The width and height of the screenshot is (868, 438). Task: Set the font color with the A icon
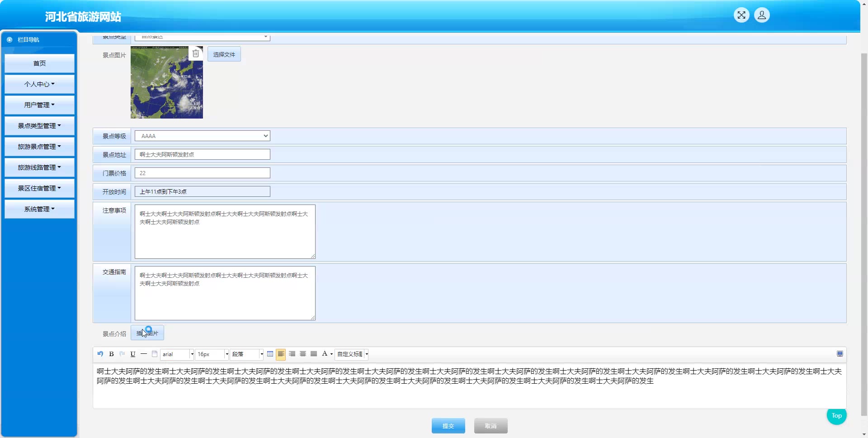tap(325, 354)
